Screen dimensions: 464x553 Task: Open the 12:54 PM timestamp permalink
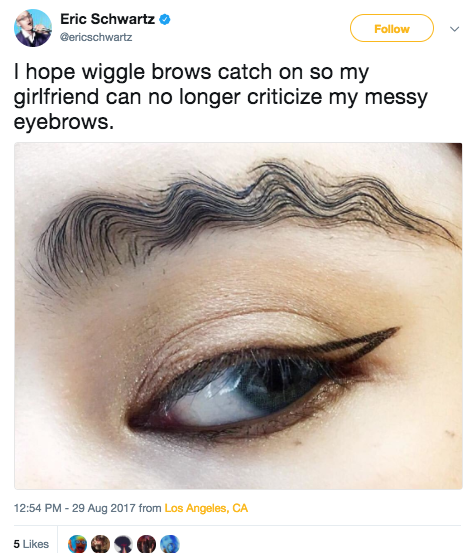pyautogui.click(x=37, y=508)
